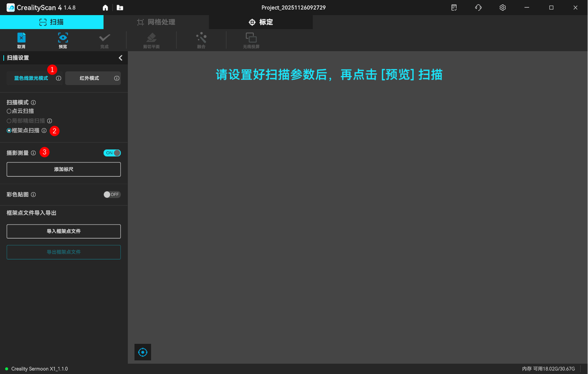588x374 pixels.
Task: Click info icon next to 红外模式
Action: pos(117,78)
